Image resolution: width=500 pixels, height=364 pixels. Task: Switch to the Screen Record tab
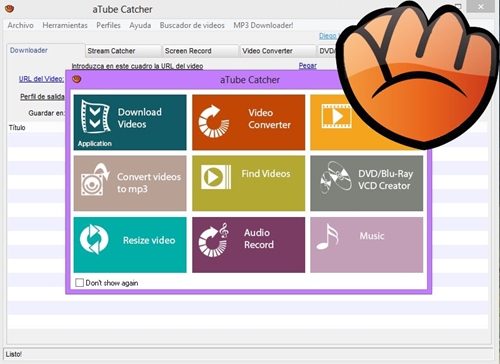pos(200,51)
